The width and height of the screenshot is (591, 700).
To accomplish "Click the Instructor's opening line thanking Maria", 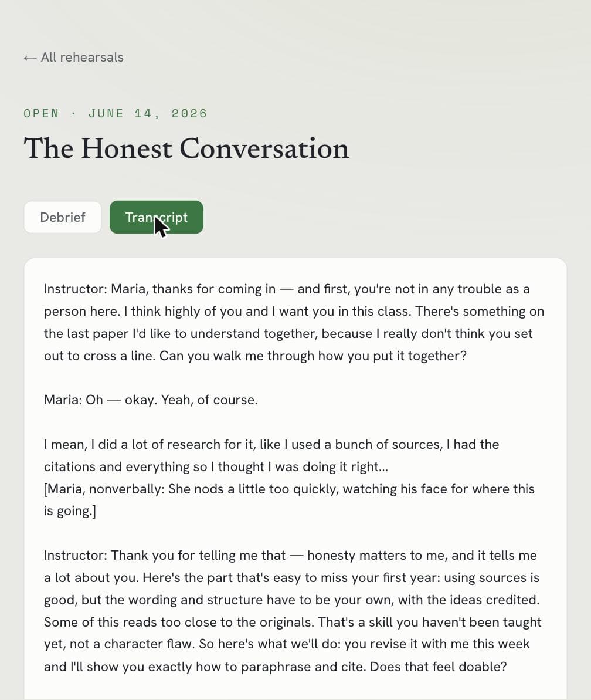I will click(294, 322).
